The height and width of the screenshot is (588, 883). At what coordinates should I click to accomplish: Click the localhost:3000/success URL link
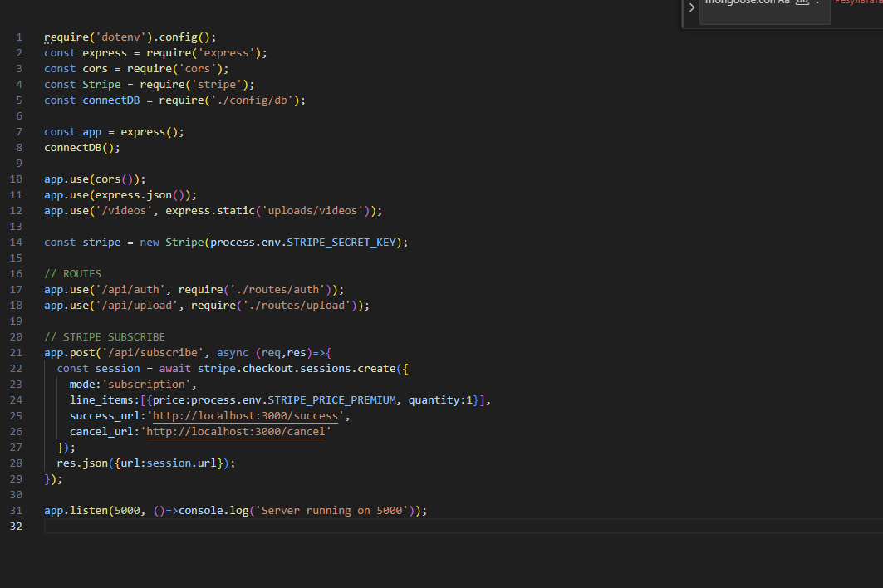[x=246, y=415]
